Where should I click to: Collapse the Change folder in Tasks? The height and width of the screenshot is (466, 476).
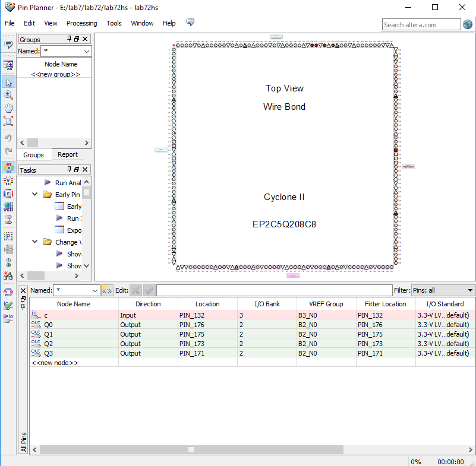coord(35,242)
